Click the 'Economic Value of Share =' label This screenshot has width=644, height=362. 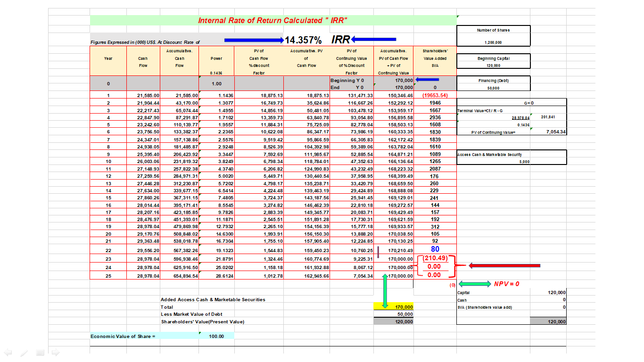point(123,336)
